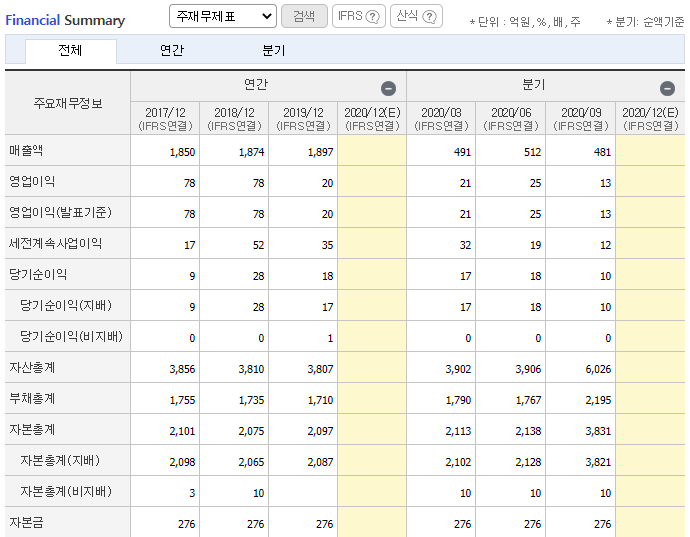Open the 주재무제표 dropdown
The height and width of the screenshot is (537, 690).
[223, 16]
